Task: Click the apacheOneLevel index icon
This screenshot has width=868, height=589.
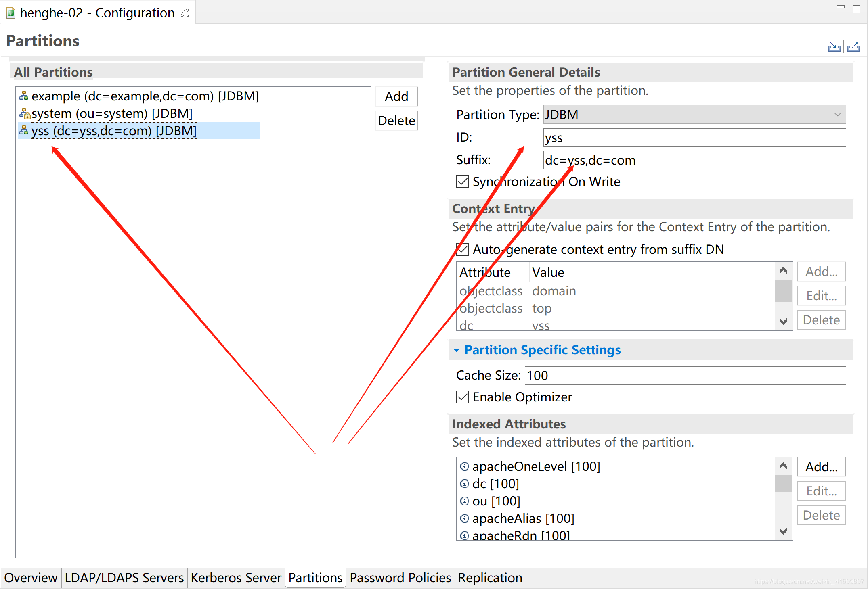Action: point(465,467)
